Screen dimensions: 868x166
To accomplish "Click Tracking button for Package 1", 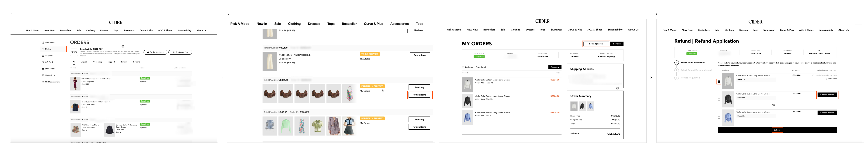I will coord(555,67).
